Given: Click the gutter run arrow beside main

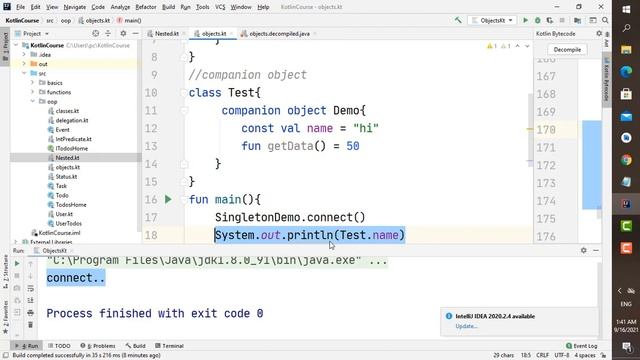Looking at the screenshot, I should [x=168, y=199].
